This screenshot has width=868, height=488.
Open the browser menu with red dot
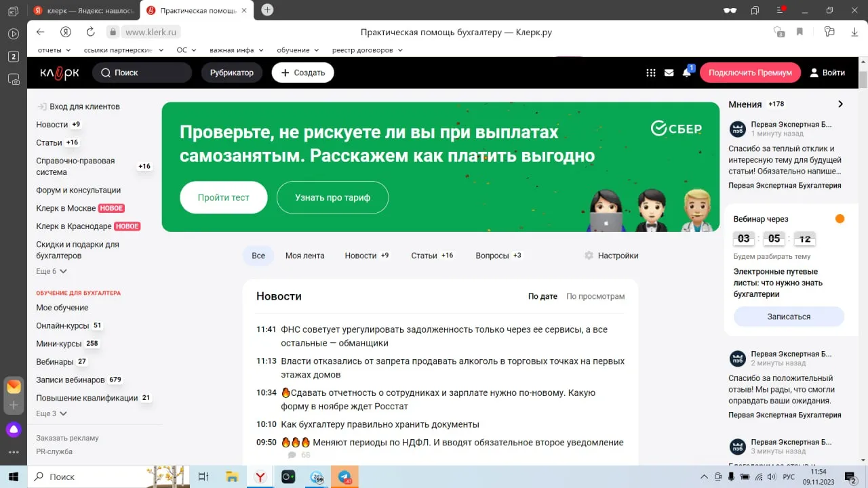tap(781, 10)
